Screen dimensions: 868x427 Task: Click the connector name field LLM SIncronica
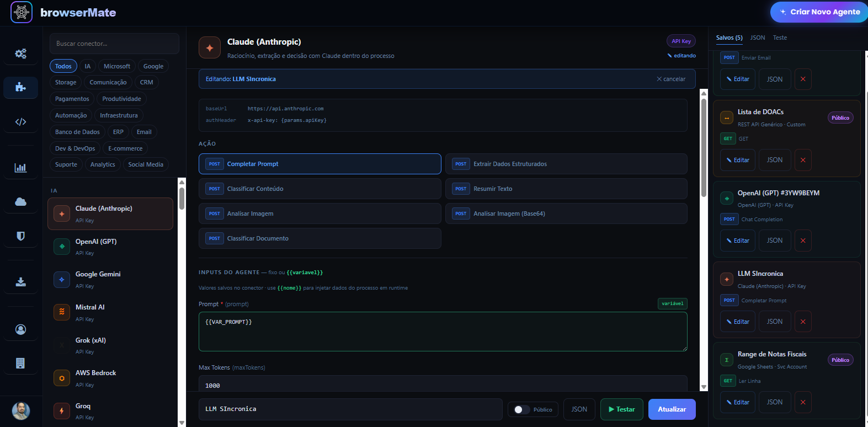[x=350, y=409]
